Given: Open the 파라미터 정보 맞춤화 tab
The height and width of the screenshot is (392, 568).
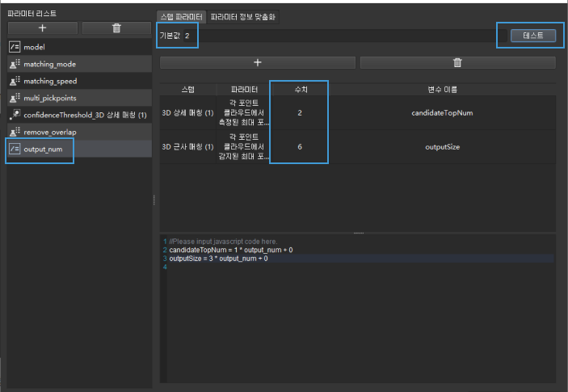Looking at the screenshot, I should click(243, 16).
